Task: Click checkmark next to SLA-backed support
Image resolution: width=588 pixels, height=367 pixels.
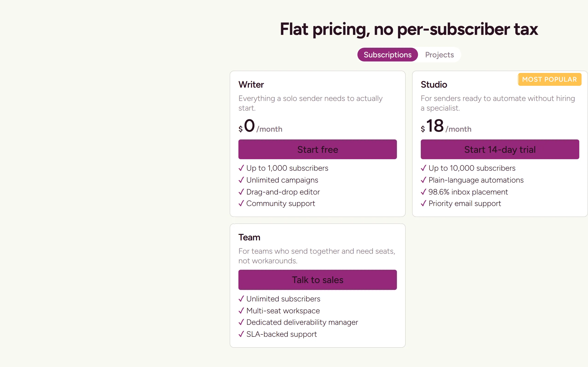Action: [x=241, y=334]
